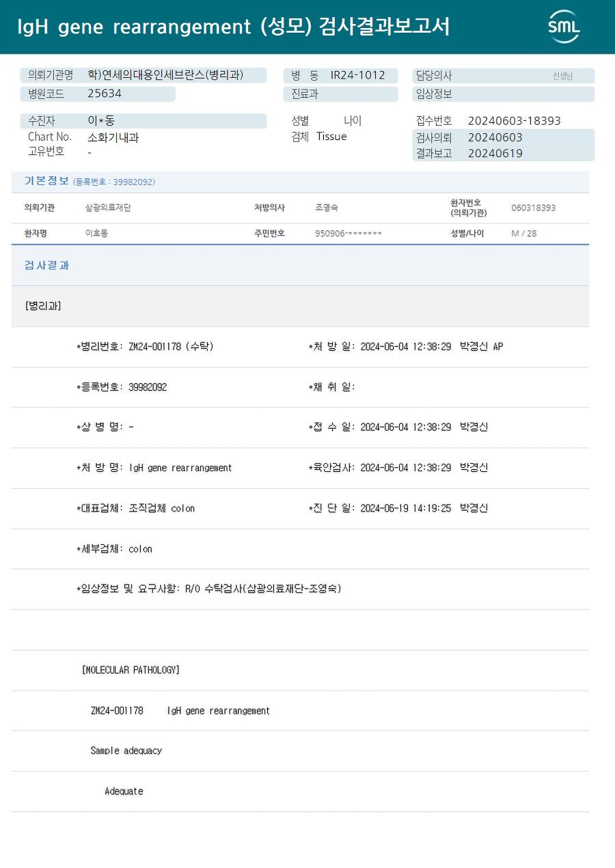Select reception number 20240603-18393
Viewport: 615px width, 868px height.
(x=514, y=121)
